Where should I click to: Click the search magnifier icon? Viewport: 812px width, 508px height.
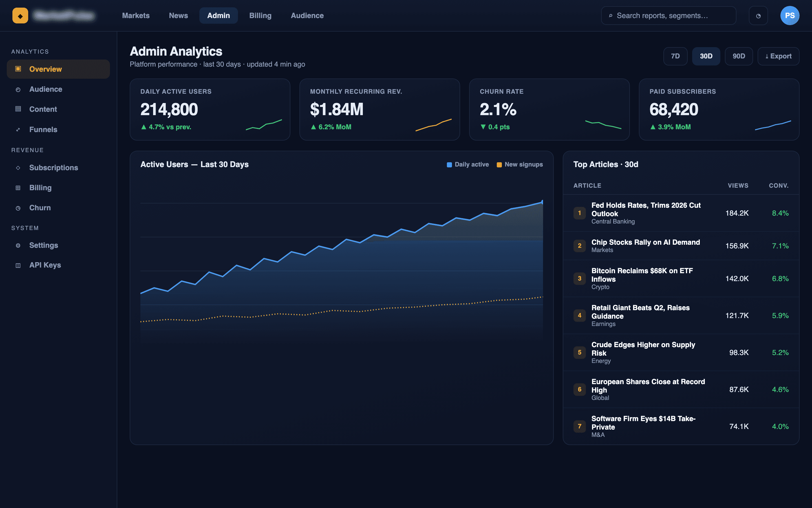pyautogui.click(x=611, y=16)
